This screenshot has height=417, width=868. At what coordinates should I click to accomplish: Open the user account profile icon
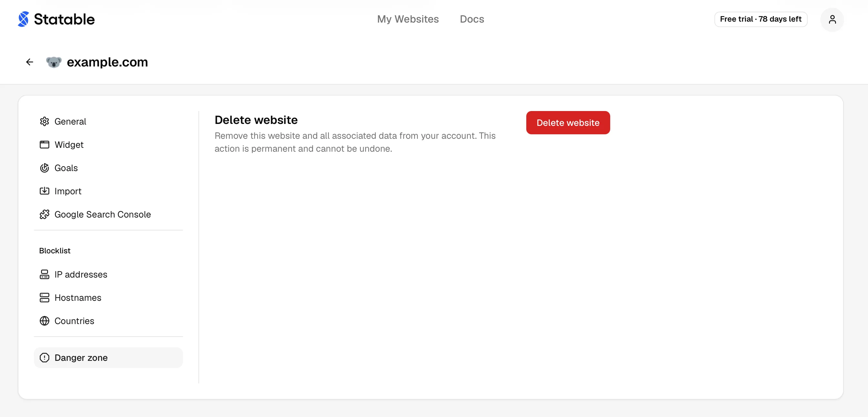coord(832,20)
